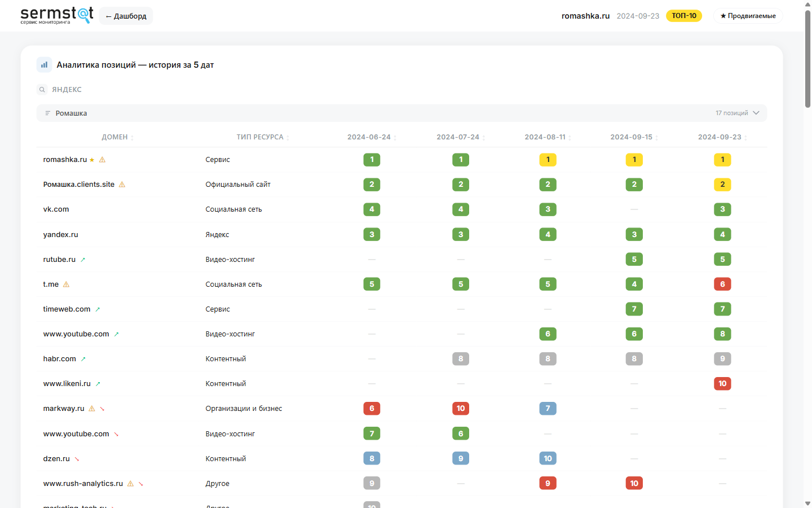Click the blue 8 badge in the dzen.ru row
This screenshot has width=812, height=508.
tap(372, 459)
